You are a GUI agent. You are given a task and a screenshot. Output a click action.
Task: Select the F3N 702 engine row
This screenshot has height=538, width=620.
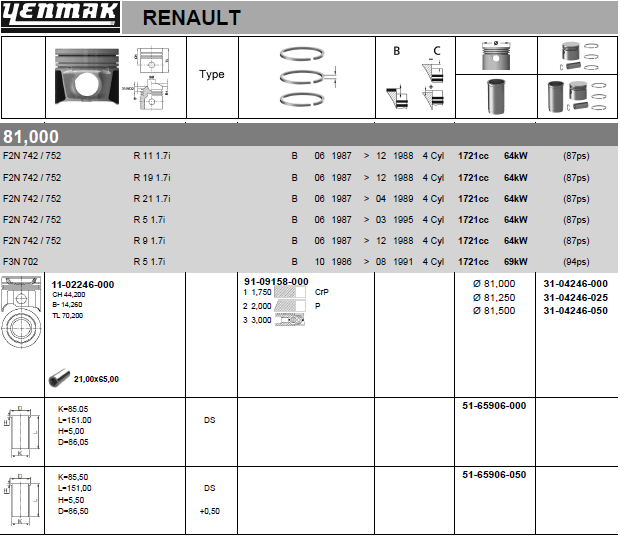pos(309,262)
